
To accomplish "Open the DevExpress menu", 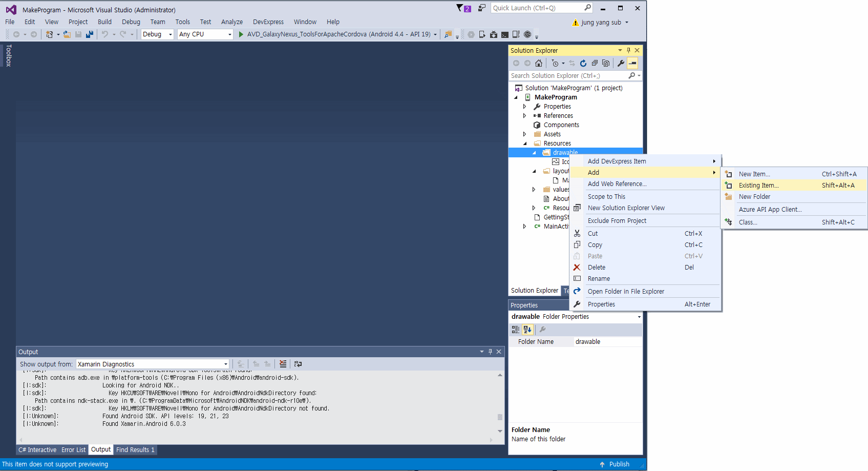I will (268, 22).
